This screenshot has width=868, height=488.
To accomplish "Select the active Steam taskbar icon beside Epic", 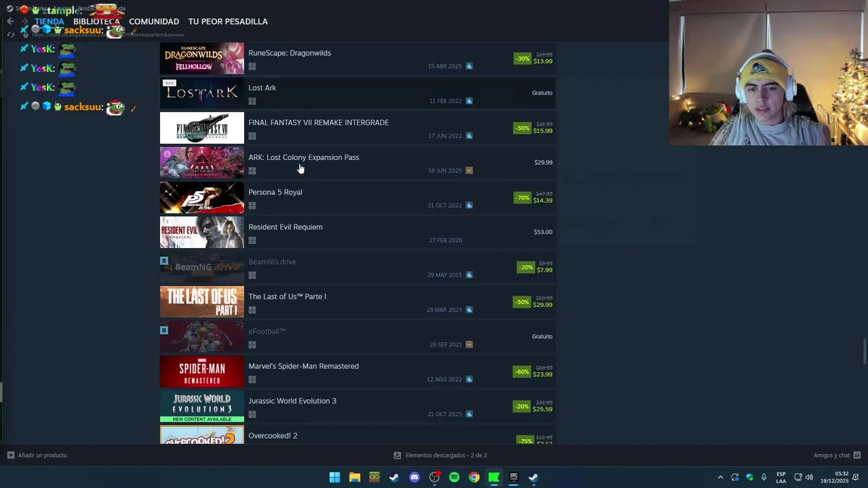I will coord(534,477).
